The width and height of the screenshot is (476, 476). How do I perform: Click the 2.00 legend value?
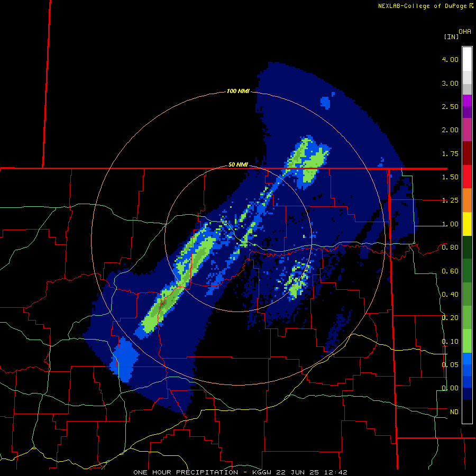450,130
